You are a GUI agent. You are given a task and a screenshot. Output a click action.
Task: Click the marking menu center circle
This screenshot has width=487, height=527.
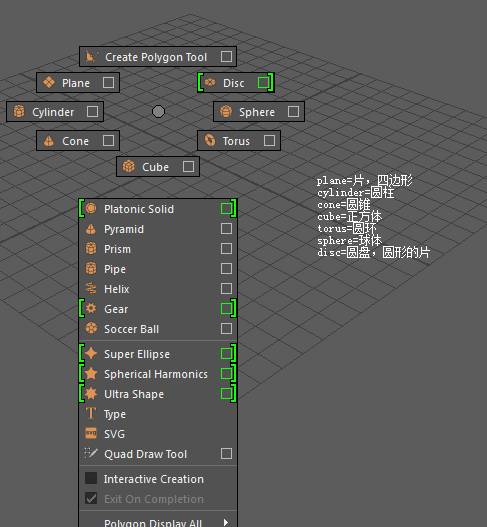158,112
